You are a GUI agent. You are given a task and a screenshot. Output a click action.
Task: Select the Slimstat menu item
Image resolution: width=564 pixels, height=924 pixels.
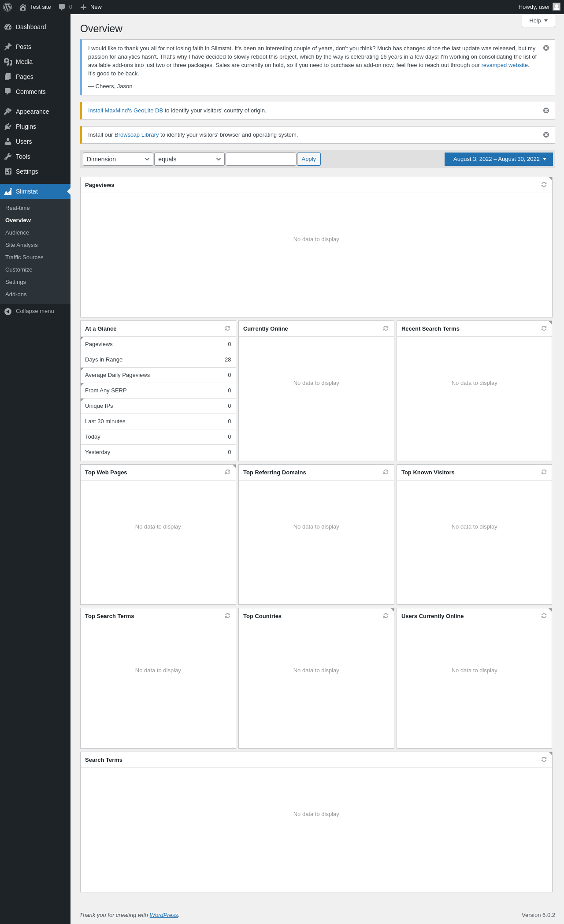[35, 191]
